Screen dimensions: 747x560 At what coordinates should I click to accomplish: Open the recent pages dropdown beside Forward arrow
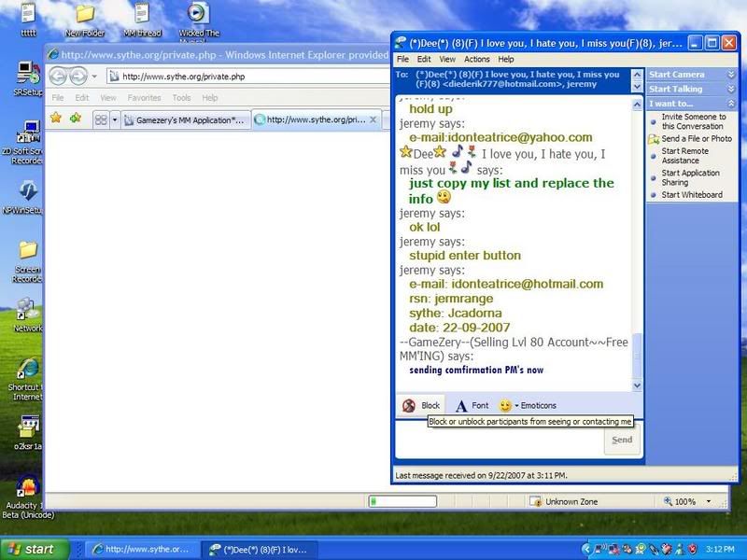pos(94,77)
